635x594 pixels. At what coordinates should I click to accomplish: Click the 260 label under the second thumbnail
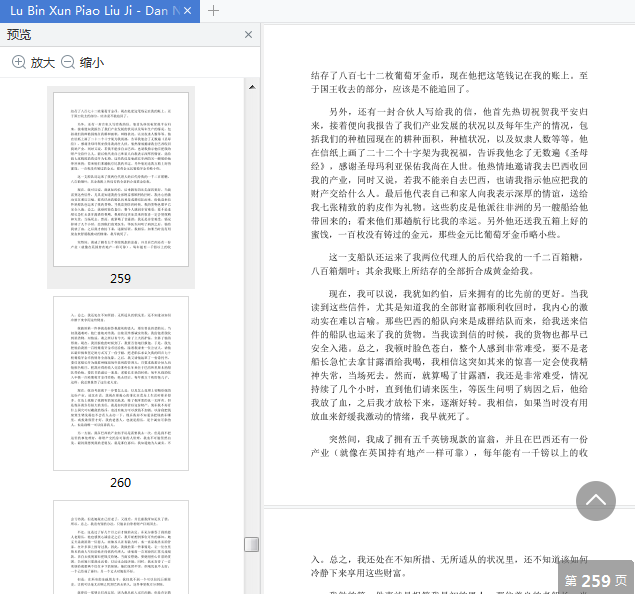point(121,483)
